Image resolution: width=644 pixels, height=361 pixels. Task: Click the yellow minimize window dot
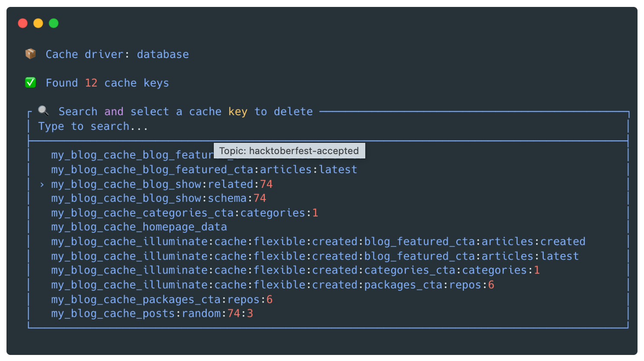[38, 23]
